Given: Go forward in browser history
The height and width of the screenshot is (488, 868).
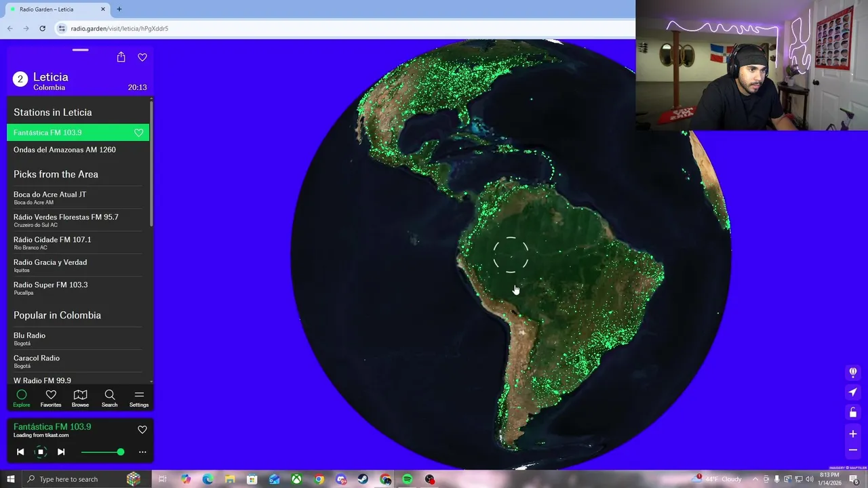Looking at the screenshot, I should click(x=26, y=28).
